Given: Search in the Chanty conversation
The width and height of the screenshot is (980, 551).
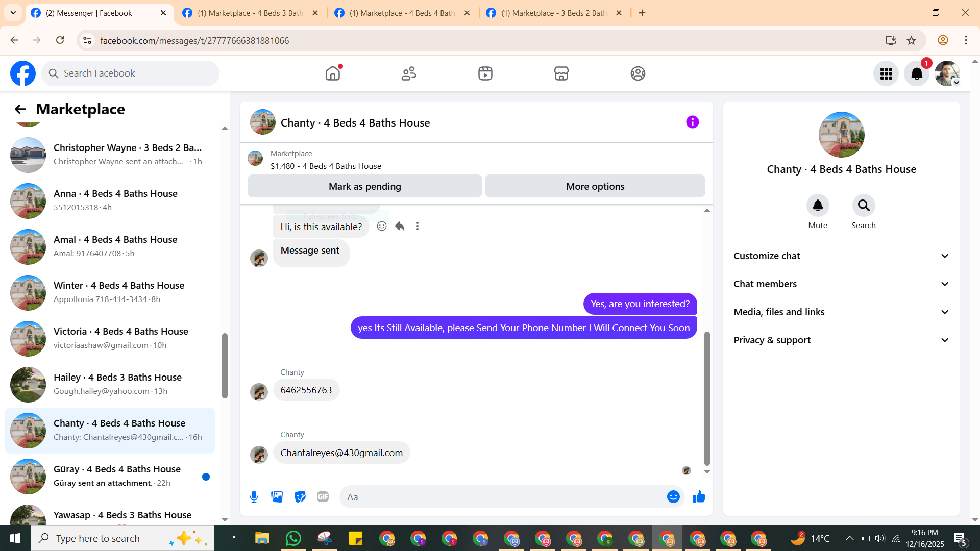Looking at the screenshot, I should coord(864,206).
